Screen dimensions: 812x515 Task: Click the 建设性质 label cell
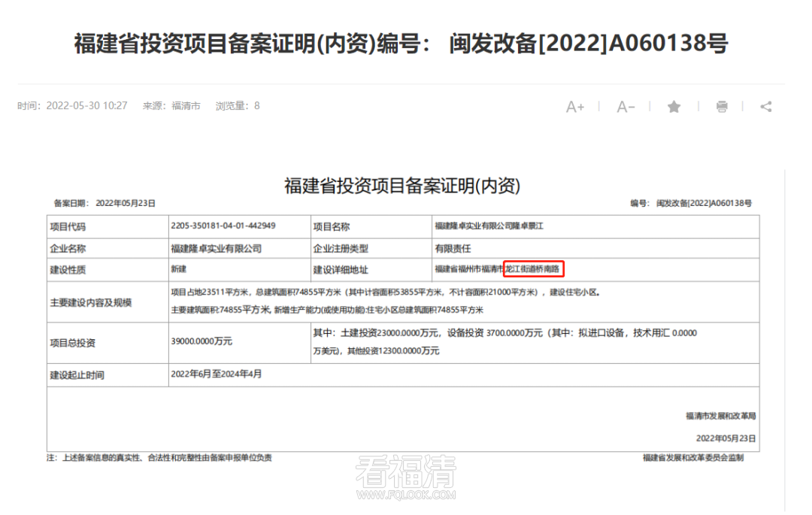pyautogui.click(x=108, y=270)
